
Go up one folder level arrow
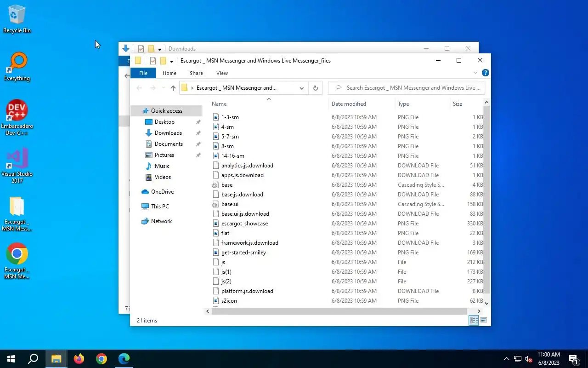coord(173,88)
